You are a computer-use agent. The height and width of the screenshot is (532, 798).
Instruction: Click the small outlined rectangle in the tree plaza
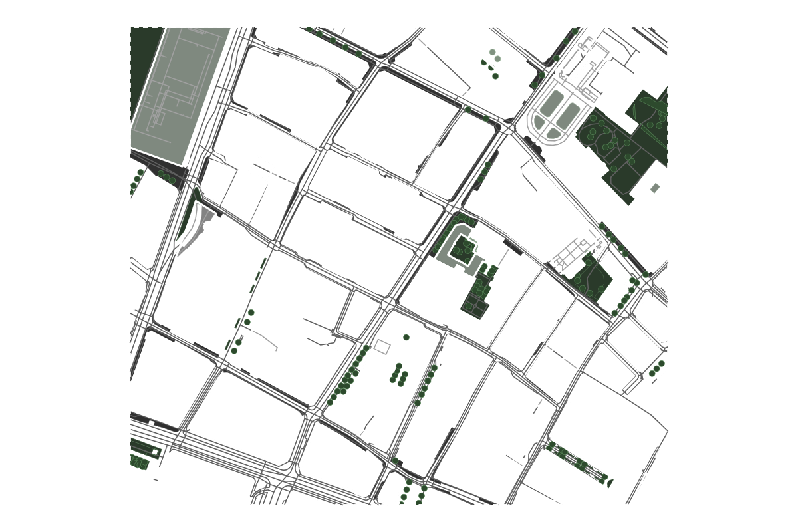(x=382, y=346)
